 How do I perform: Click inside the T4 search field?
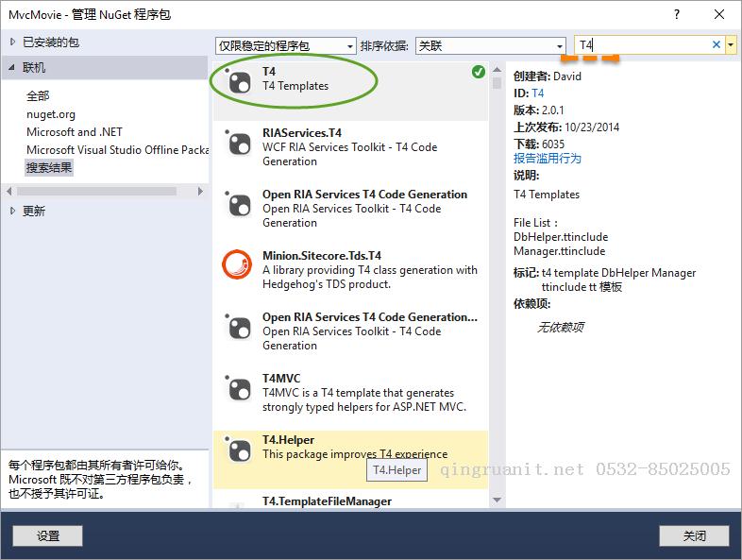click(643, 45)
